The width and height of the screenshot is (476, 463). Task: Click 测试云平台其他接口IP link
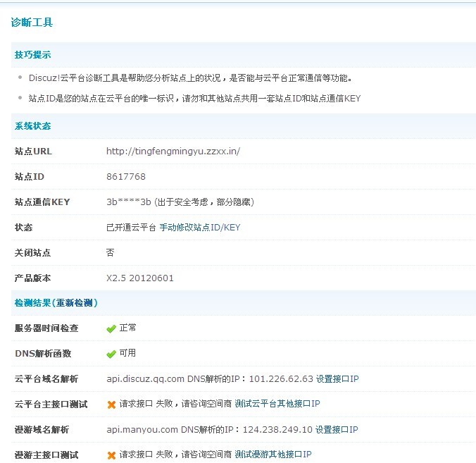point(277,405)
